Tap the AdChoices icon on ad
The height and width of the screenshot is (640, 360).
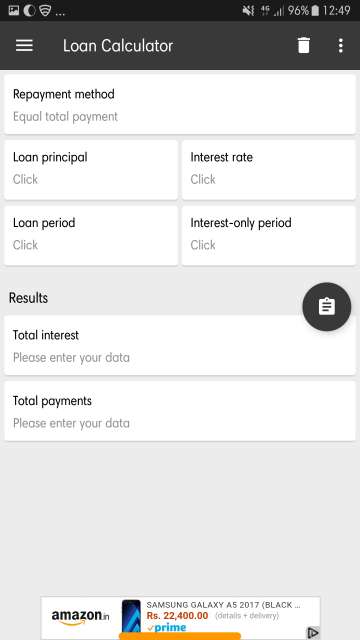click(x=313, y=633)
